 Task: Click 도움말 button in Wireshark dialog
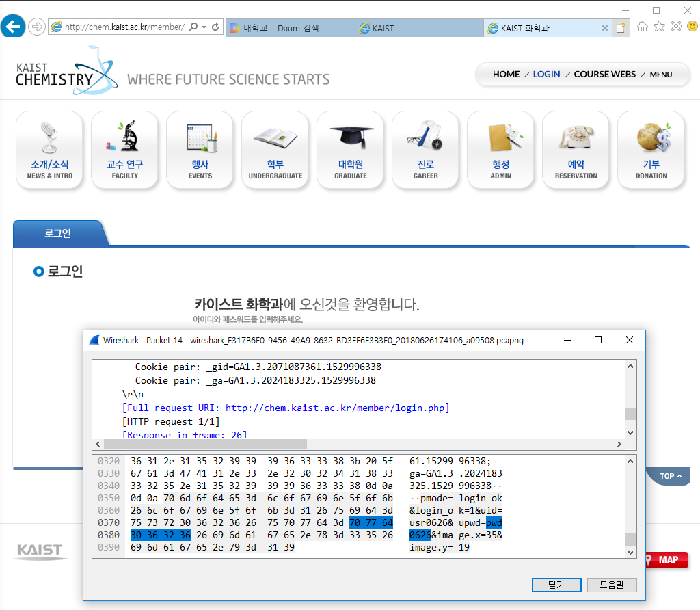tap(612, 585)
